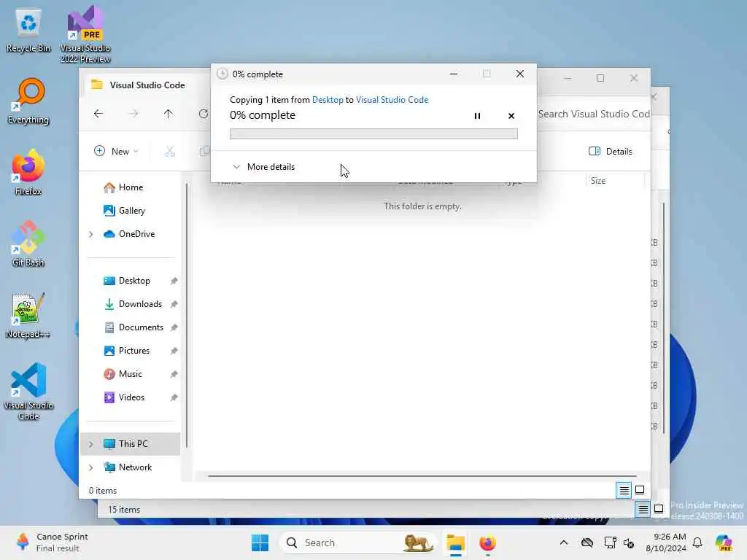
Task: Open File Explorer from the taskbar
Action: (455, 542)
